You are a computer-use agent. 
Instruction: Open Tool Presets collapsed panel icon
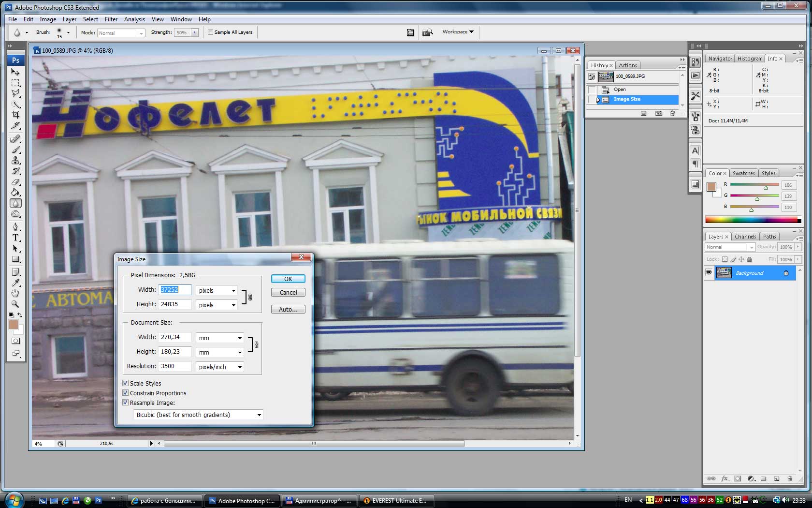[x=695, y=96]
